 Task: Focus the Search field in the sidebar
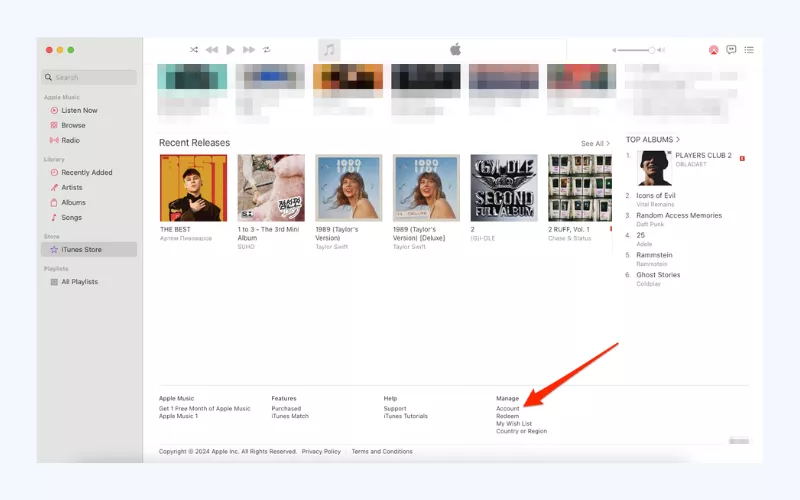click(x=89, y=78)
